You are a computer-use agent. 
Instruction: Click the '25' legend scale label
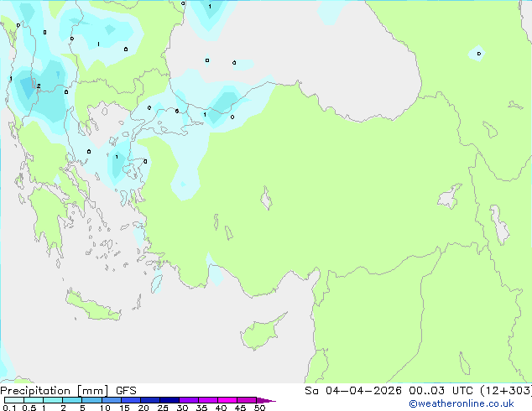(163, 408)
